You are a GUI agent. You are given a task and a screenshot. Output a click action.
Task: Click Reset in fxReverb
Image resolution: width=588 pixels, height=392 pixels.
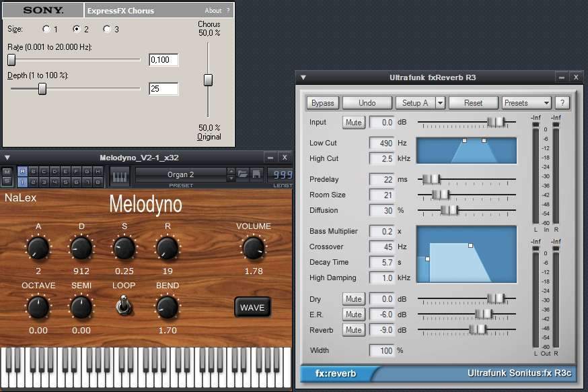473,103
